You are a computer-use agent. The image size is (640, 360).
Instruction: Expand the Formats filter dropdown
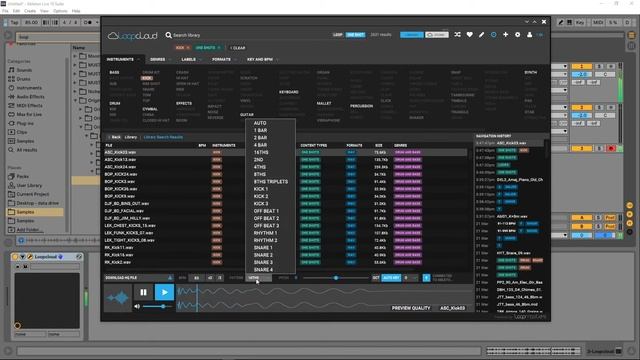[224, 60]
